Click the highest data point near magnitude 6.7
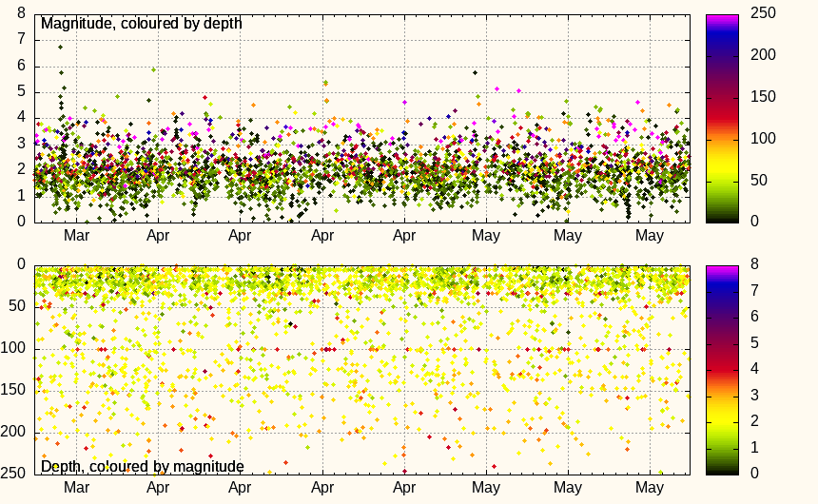This screenshot has height=504, width=818. (x=61, y=47)
